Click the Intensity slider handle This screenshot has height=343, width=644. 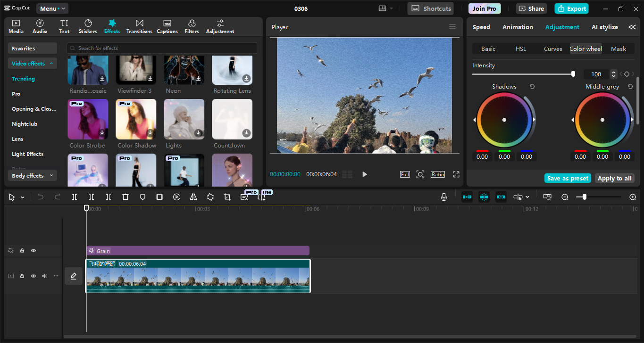(573, 74)
